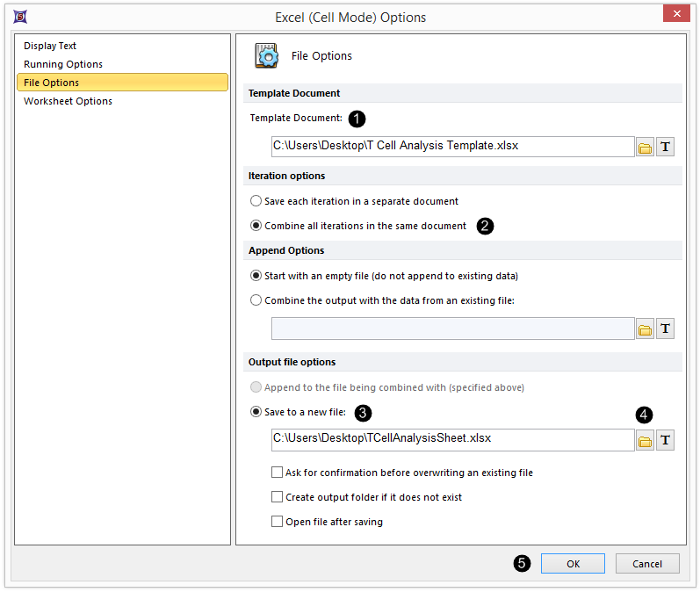
Task: Toggle Open file after saving checkbox
Action: [278, 522]
